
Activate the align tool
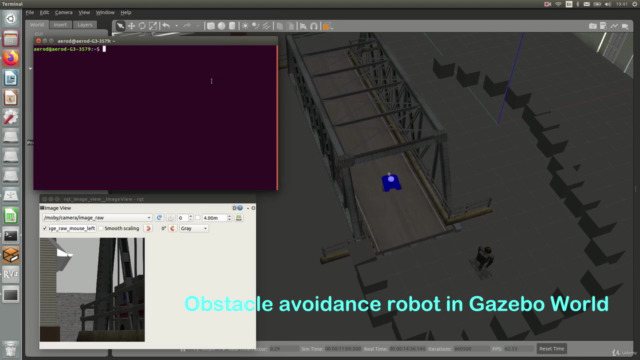(303, 26)
